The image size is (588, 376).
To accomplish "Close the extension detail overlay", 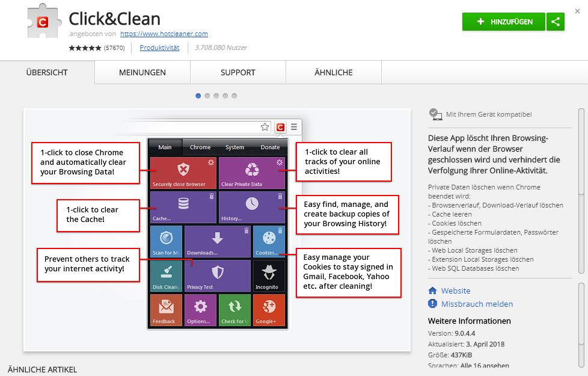I will coord(578,11).
